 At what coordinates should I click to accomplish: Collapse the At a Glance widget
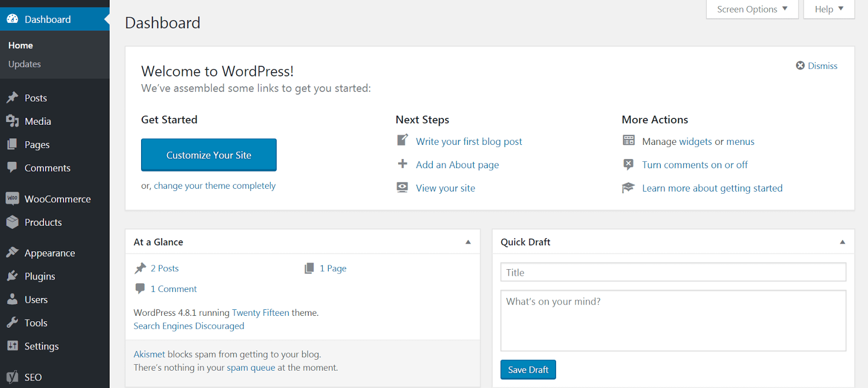tap(468, 242)
